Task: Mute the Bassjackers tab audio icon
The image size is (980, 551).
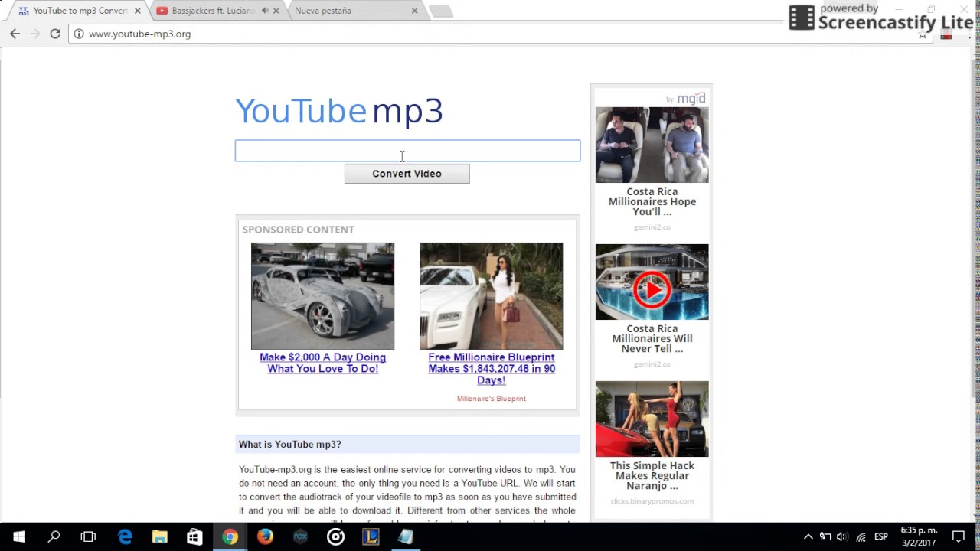Action: click(265, 11)
